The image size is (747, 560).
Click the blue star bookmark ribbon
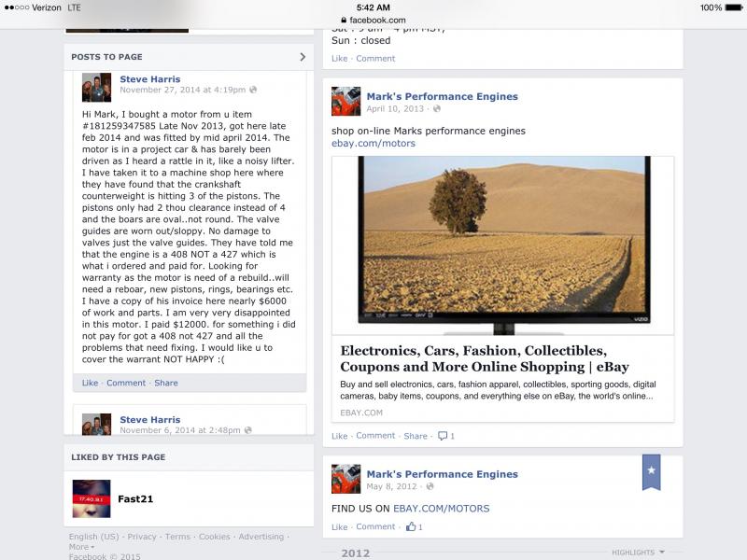(651, 472)
